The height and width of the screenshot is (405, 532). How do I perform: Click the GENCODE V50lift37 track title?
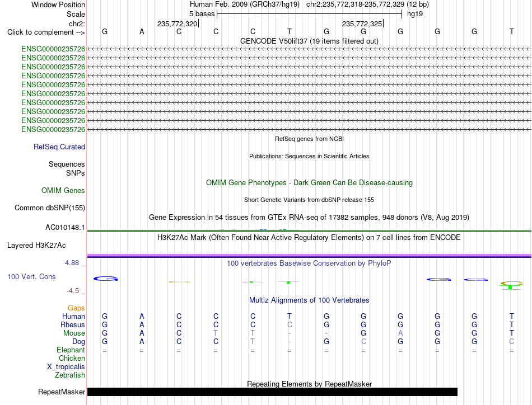(309, 41)
